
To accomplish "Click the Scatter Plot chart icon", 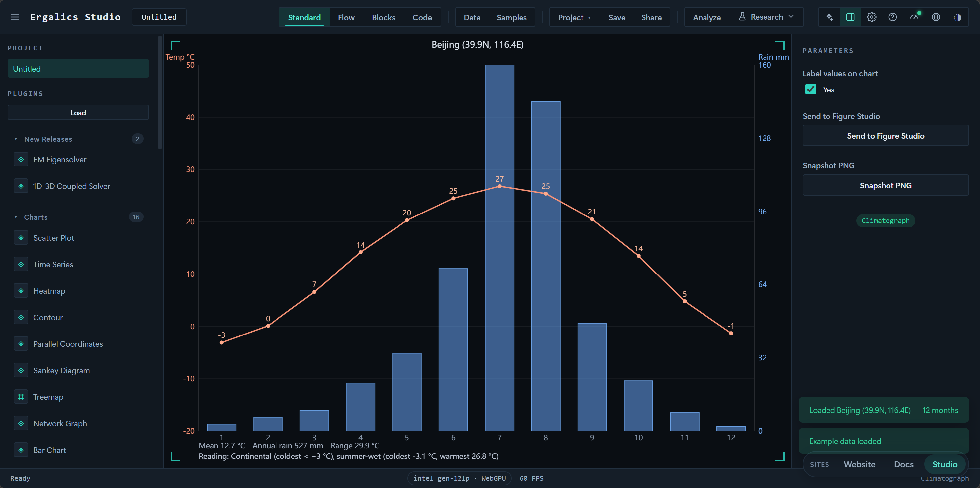I will pyautogui.click(x=21, y=238).
